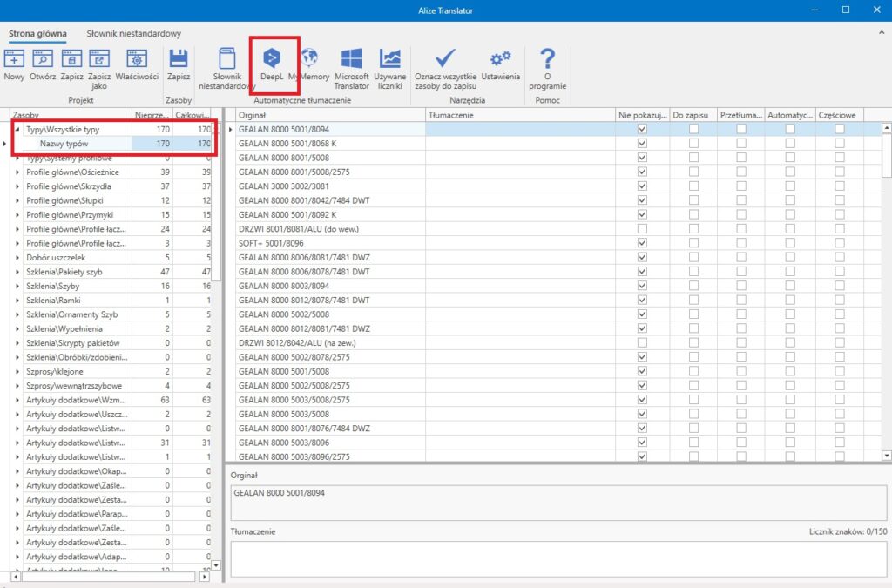Image resolution: width=892 pixels, height=588 pixels.
Task: Click tree panel scroll down arrow
Action: (216, 565)
